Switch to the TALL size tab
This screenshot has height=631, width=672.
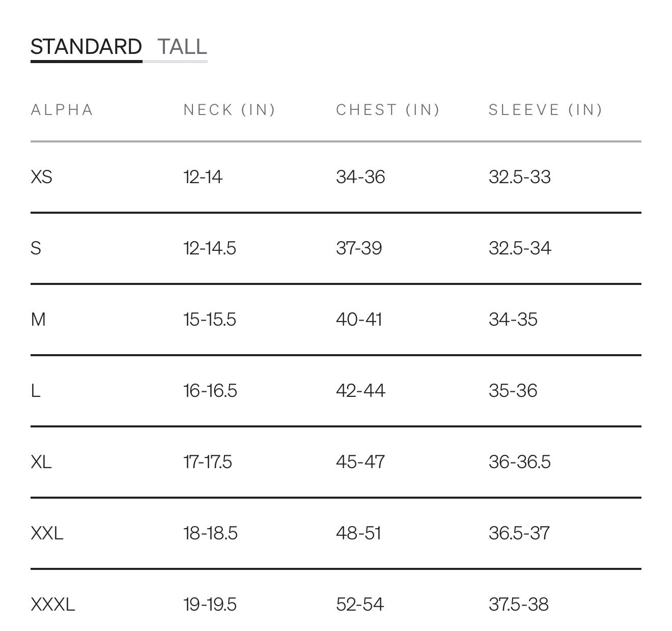click(x=182, y=47)
